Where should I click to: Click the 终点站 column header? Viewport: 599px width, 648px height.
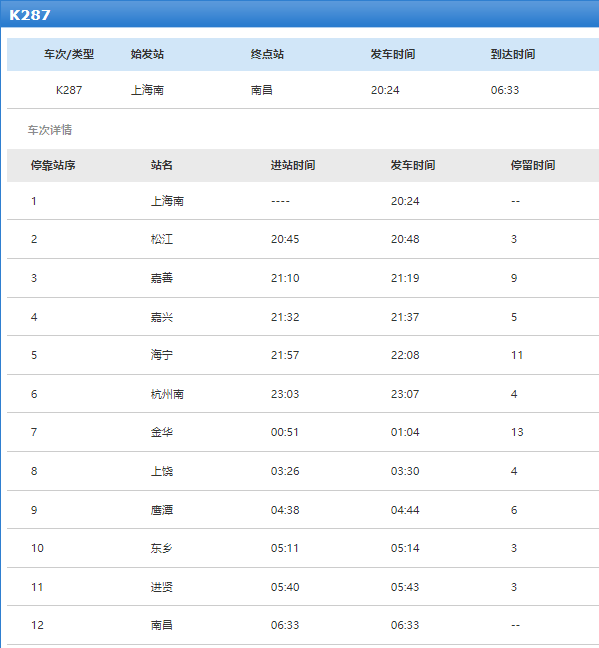click(267, 54)
